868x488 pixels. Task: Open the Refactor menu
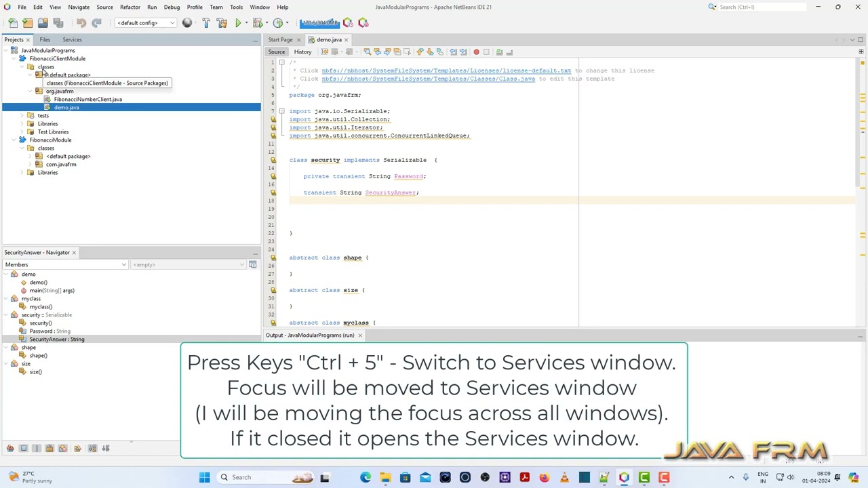pos(130,7)
